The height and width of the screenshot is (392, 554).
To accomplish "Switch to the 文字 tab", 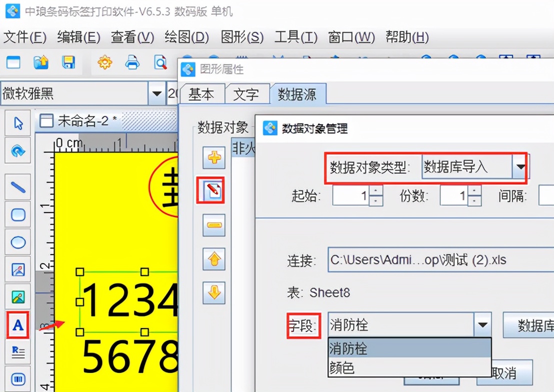I will coord(246,94).
